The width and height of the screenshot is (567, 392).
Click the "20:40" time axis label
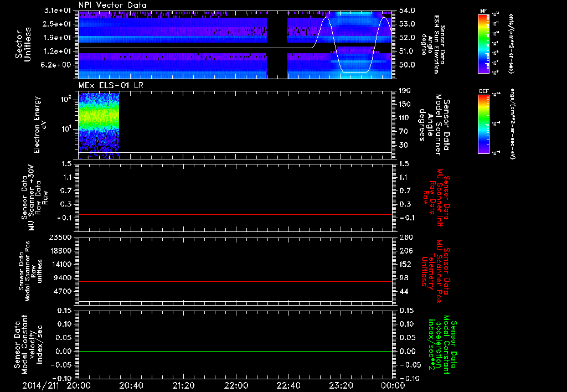pyautogui.click(x=131, y=385)
